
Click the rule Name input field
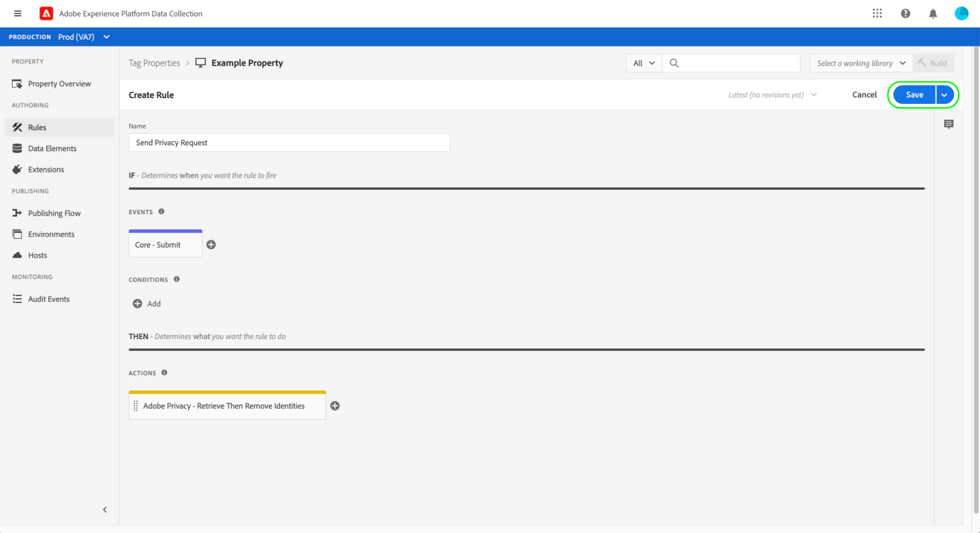(x=289, y=143)
